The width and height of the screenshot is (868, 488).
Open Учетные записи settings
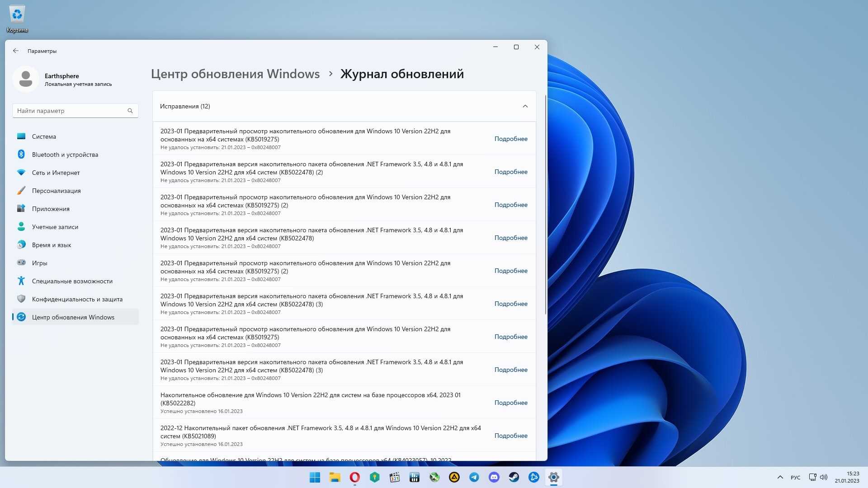pyautogui.click(x=75, y=227)
